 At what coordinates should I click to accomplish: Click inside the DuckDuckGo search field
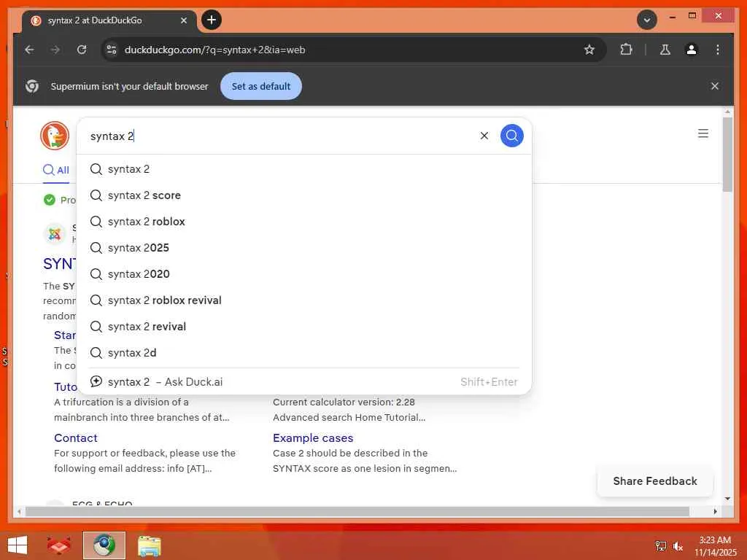tap(281, 136)
